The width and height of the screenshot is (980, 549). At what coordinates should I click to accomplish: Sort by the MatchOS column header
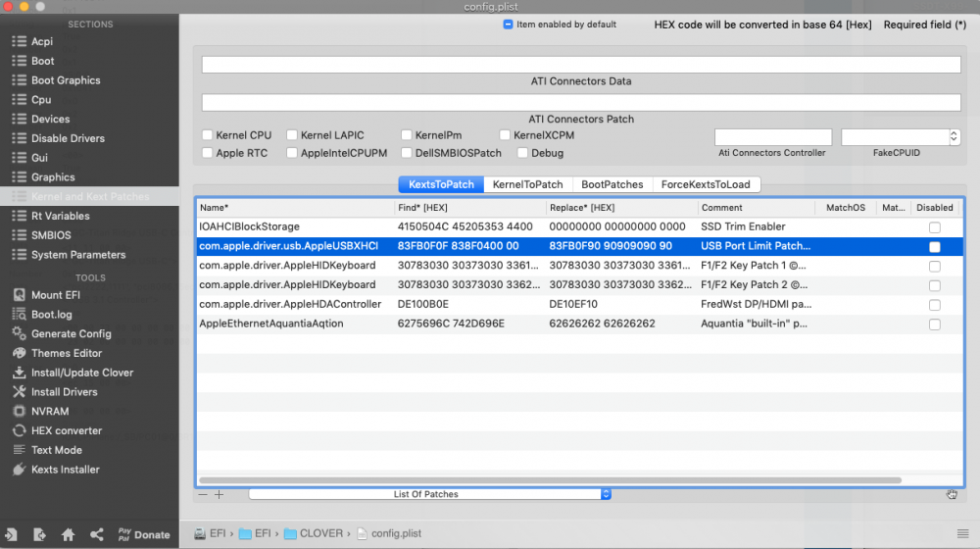click(845, 208)
